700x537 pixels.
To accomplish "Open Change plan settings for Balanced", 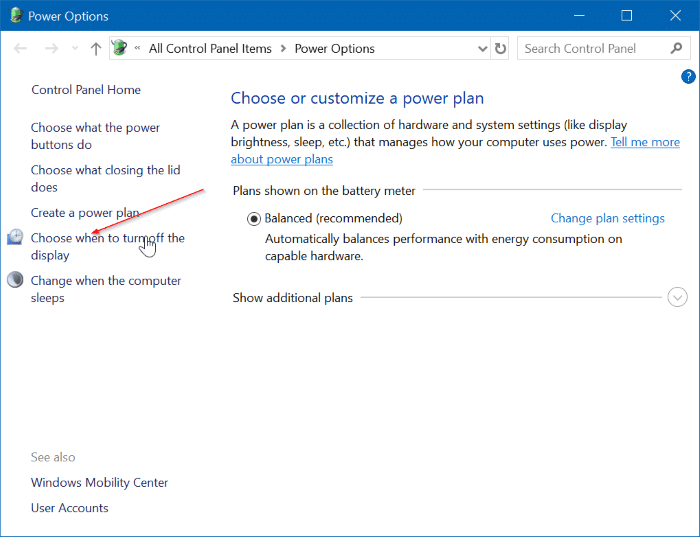I will pos(608,218).
